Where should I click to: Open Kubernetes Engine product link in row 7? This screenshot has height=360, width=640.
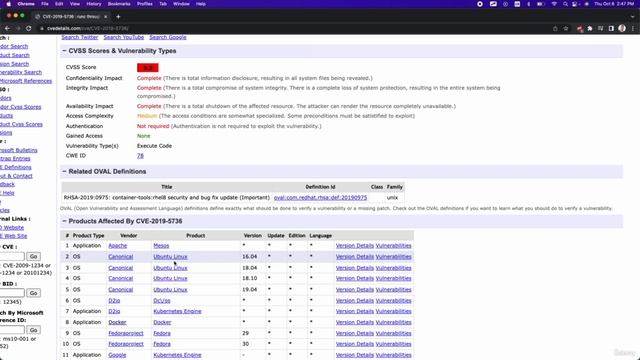pyautogui.click(x=177, y=311)
